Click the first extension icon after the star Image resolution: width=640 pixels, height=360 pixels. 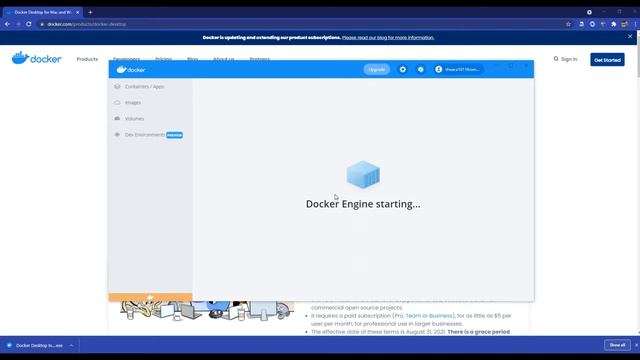(581, 24)
